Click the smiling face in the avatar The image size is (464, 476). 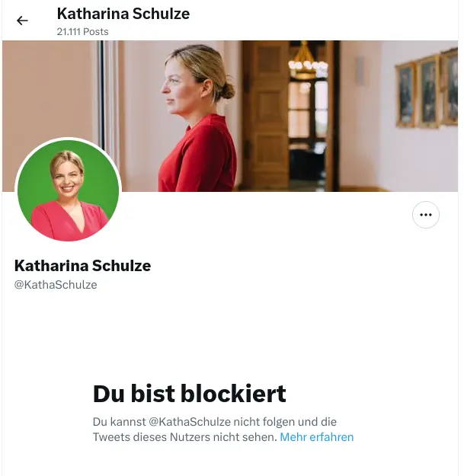(x=68, y=177)
